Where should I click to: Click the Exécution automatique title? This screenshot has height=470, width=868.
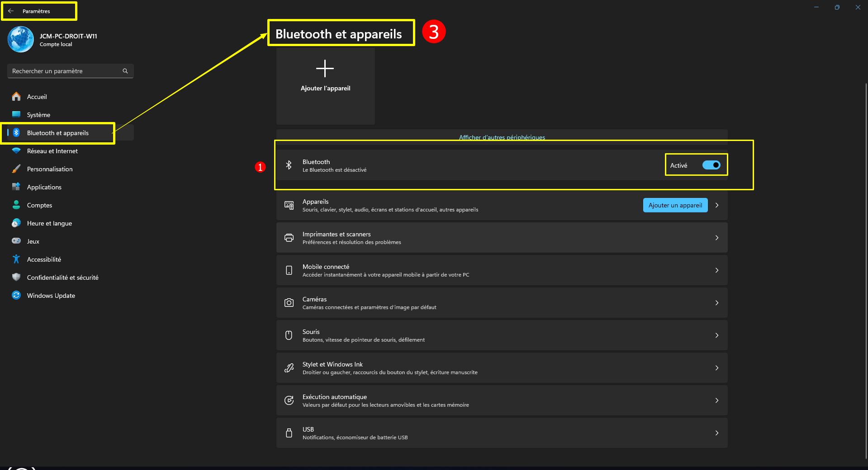point(335,397)
